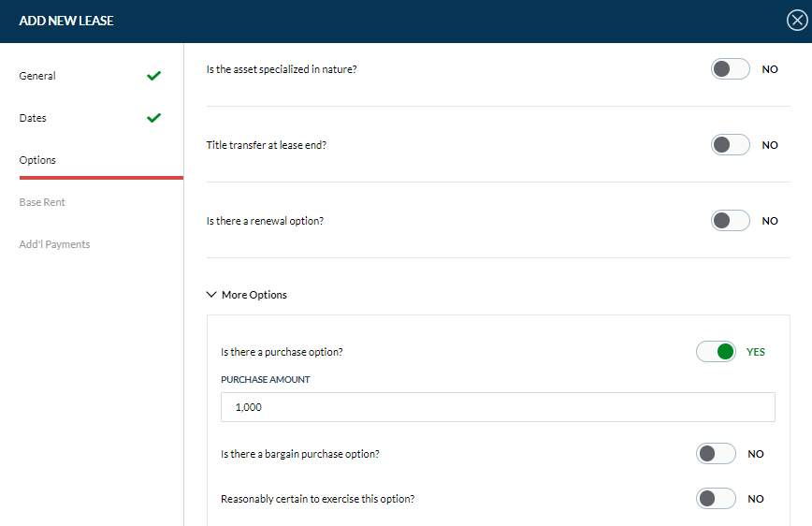Viewport: 812px width, 526px height.
Task: Click the green checkmark beside Dates
Action: click(x=154, y=118)
